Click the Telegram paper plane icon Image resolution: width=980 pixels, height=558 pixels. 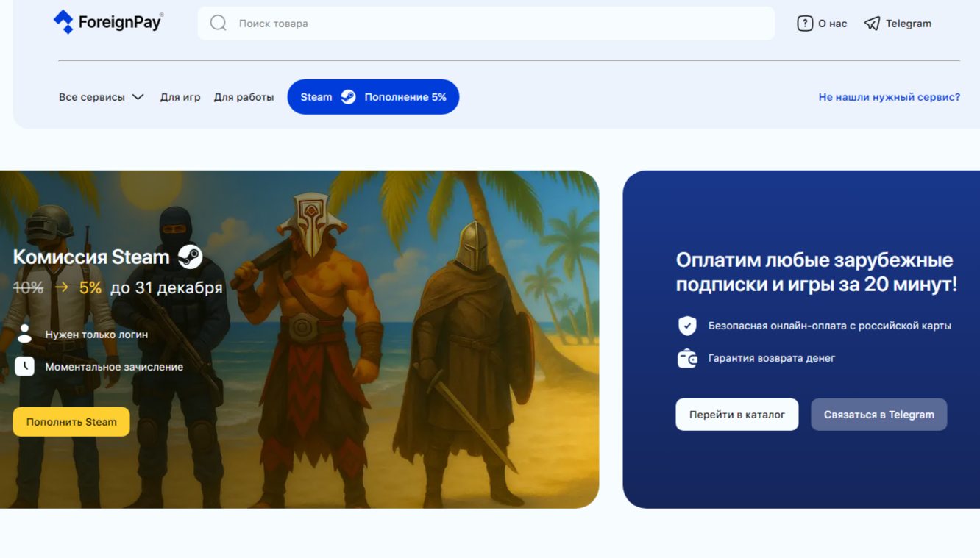[x=872, y=24]
